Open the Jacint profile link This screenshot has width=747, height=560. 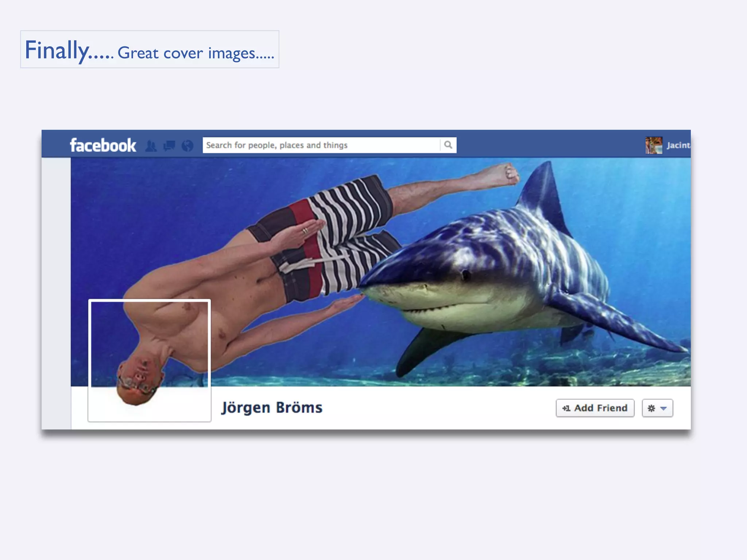(x=678, y=145)
